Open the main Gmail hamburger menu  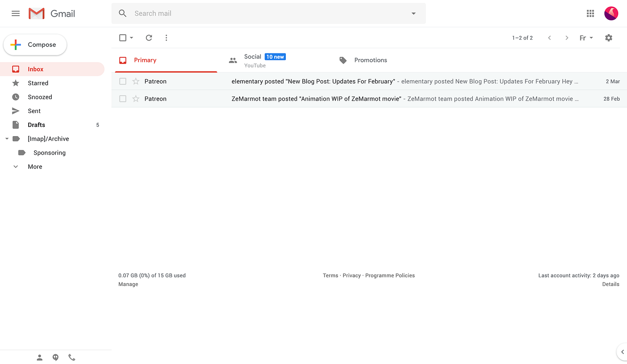click(x=15, y=13)
